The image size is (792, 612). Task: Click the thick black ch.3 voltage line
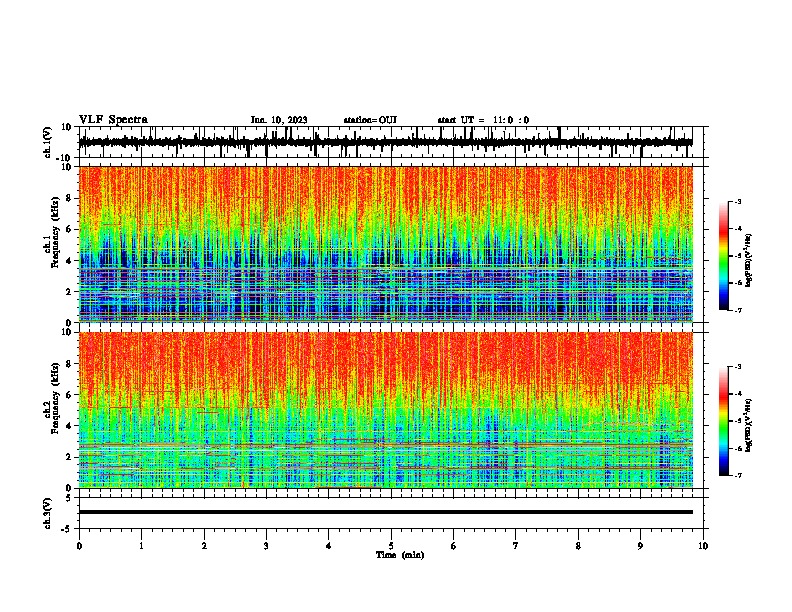pyautogui.click(x=385, y=512)
